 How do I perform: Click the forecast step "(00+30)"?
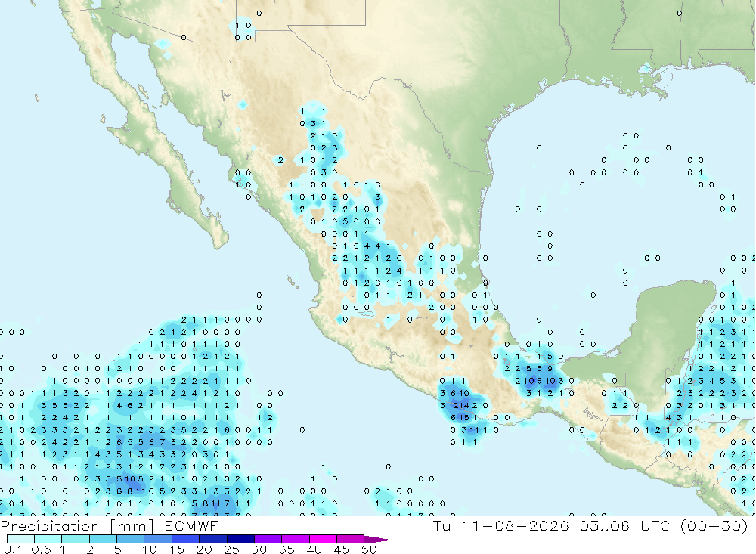pos(714,525)
